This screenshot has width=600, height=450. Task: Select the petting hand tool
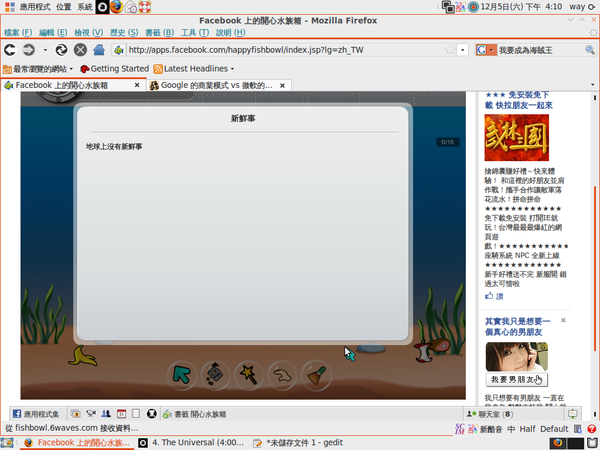click(x=282, y=375)
